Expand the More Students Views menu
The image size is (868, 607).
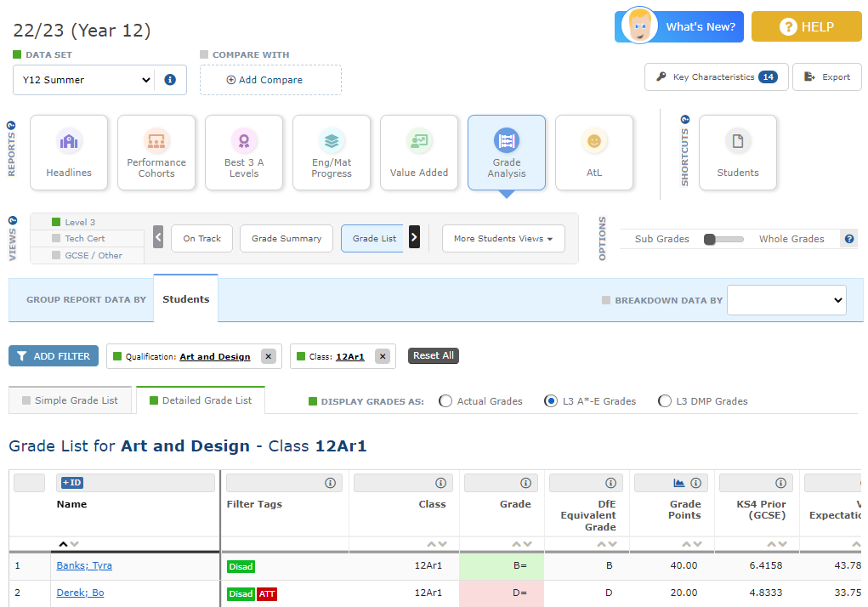click(x=503, y=239)
